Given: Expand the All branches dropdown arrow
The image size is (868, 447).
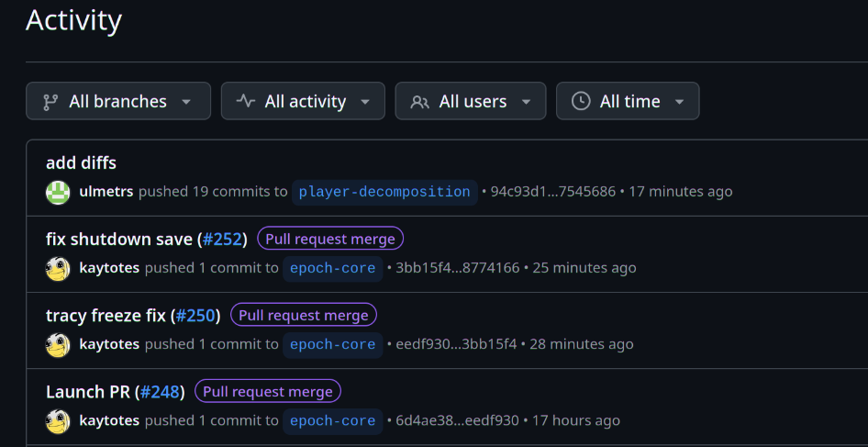Looking at the screenshot, I should pos(186,103).
